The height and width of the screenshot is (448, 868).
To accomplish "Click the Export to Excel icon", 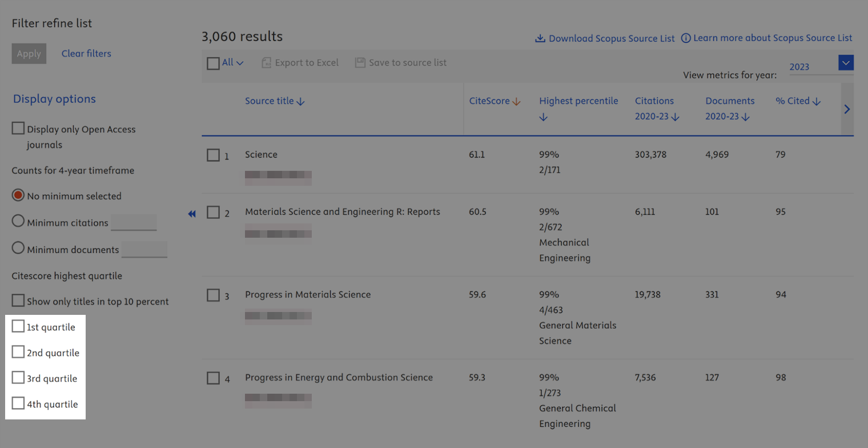I will 266,63.
